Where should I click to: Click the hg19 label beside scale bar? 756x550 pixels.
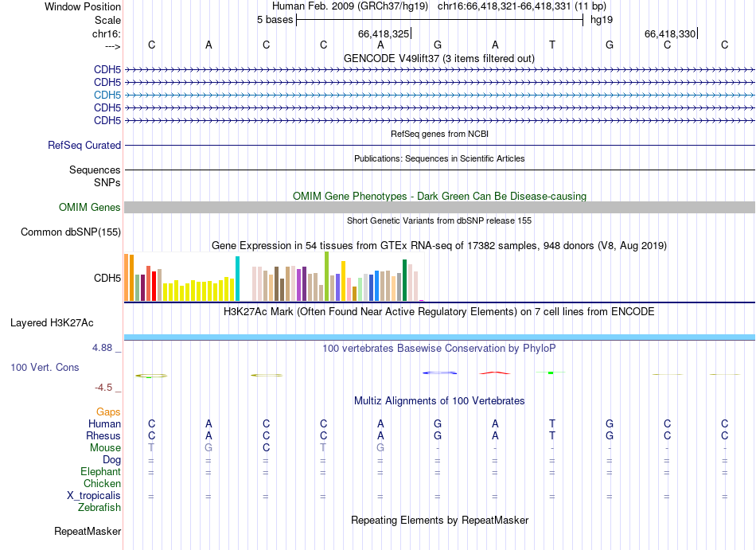tap(602, 20)
